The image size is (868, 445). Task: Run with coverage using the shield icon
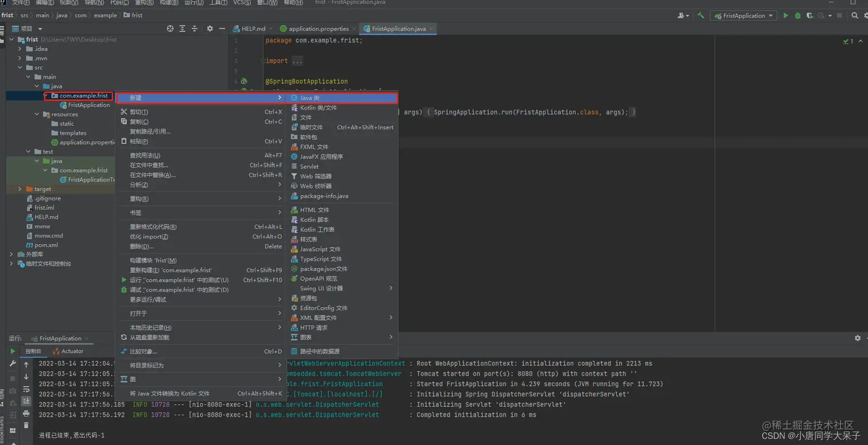pyautogui.click(x=809, y=15)
